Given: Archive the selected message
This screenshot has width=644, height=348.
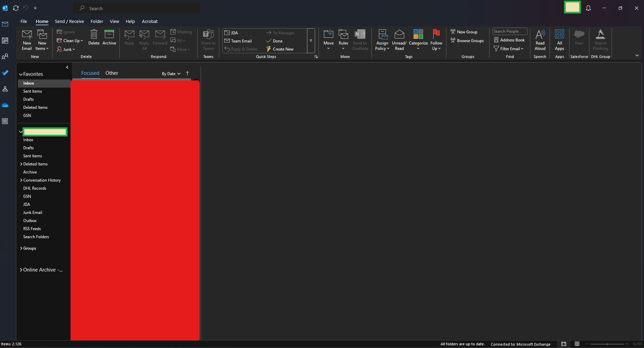Looking at the screenshot, I should (x=109, y=37).
